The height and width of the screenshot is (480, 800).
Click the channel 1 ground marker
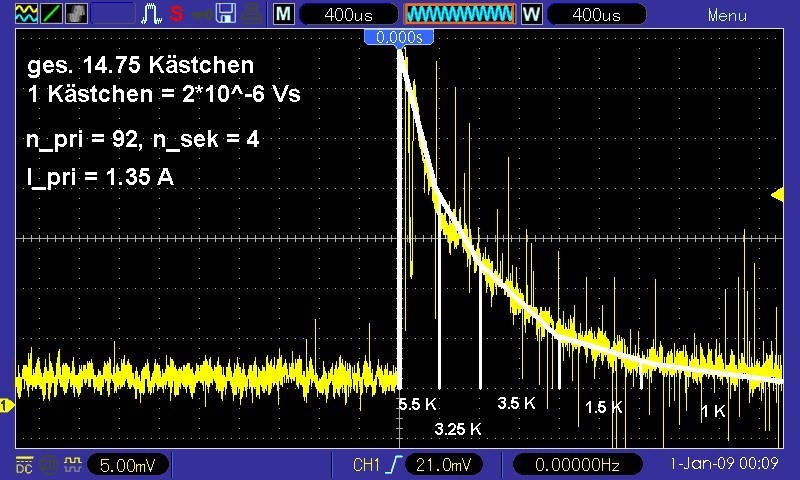coord(6,406)
